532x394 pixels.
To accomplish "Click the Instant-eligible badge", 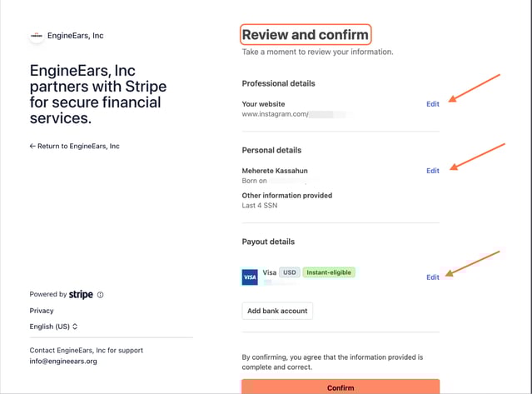I will [329, 272].
